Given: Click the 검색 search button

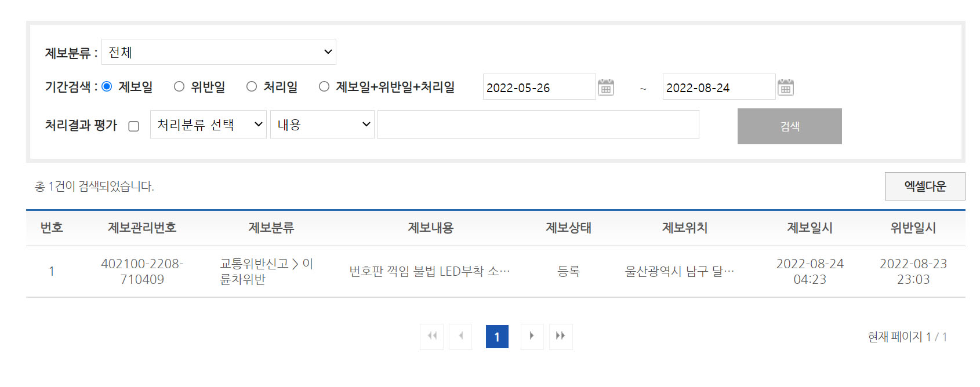Looking at the screenshot, I should coord(790,126).
